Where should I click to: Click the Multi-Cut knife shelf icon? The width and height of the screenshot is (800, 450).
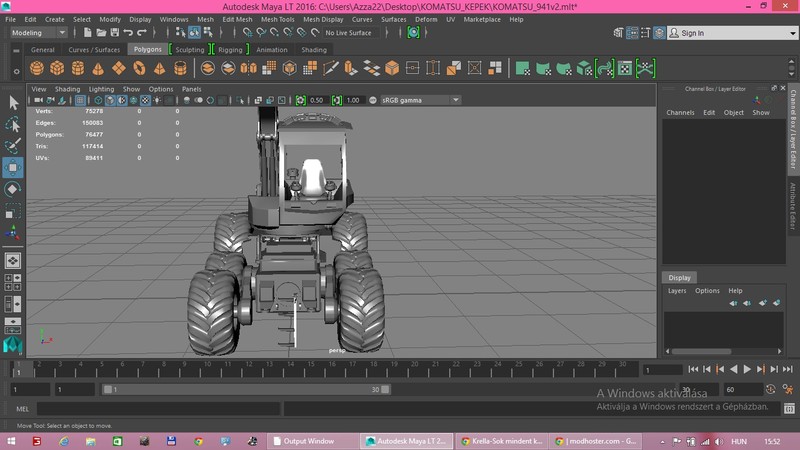click(x=331, y=68)
